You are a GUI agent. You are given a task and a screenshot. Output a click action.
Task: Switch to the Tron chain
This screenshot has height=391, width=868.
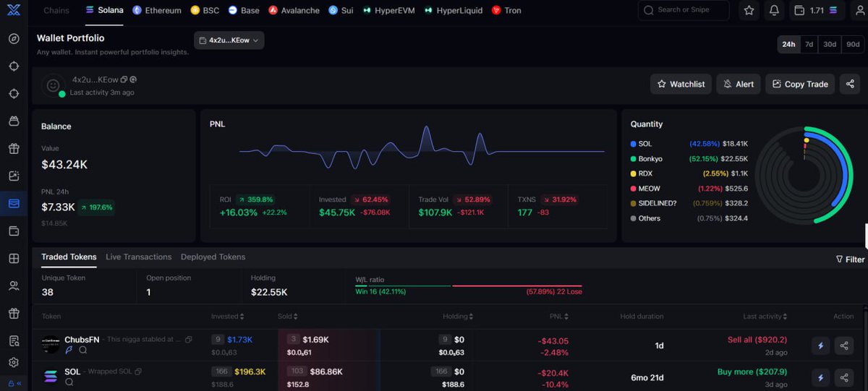point(506,11)
